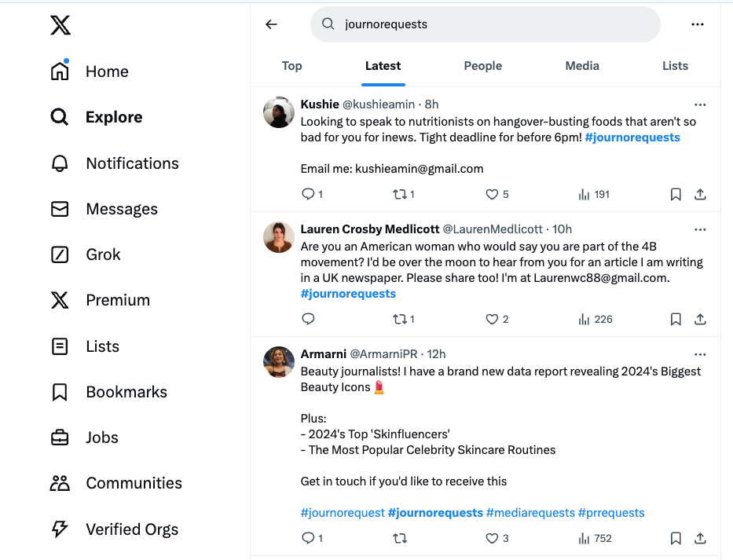The image size is (733, 560).
Task: Open the #journorequests hashtag link
Action: 632,137
